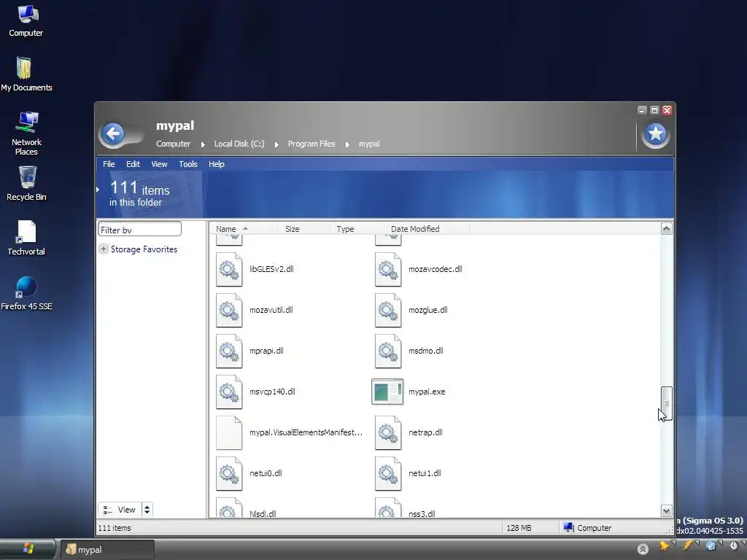Select the mprapi.dll file icon
Image resolution: width=747 pixels, height=560 pixels.
pos(229,351)
